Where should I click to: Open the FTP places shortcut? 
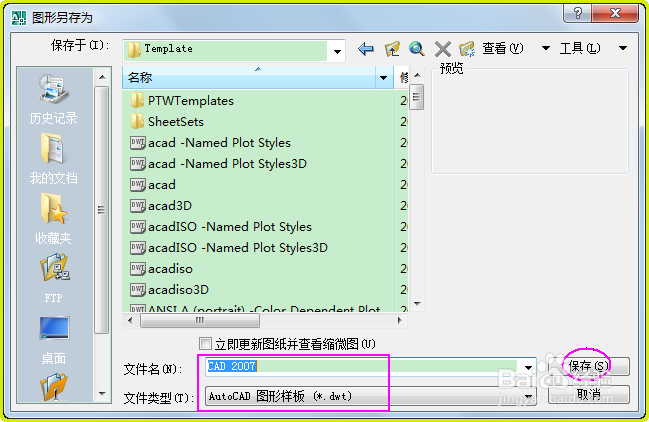click(x=53, y=279)
